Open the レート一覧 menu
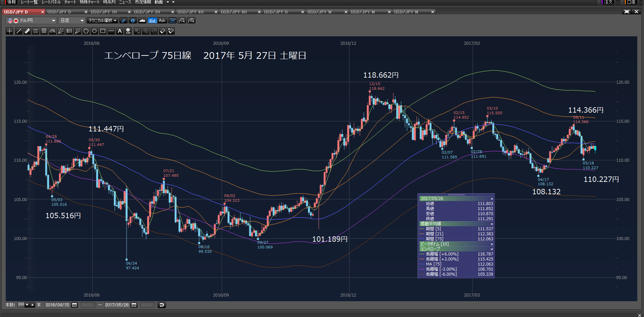The image size is (644, 317). [x=29, y=2]
